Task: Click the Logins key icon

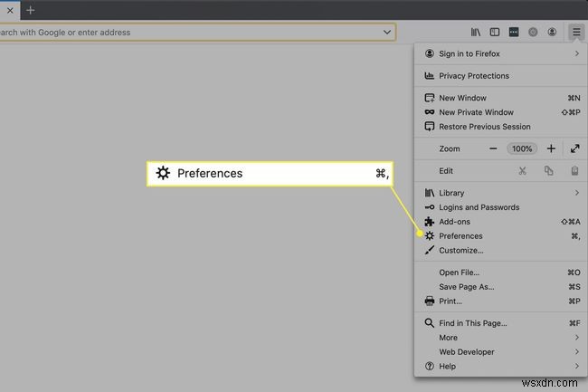Action: tap(430, 207)
